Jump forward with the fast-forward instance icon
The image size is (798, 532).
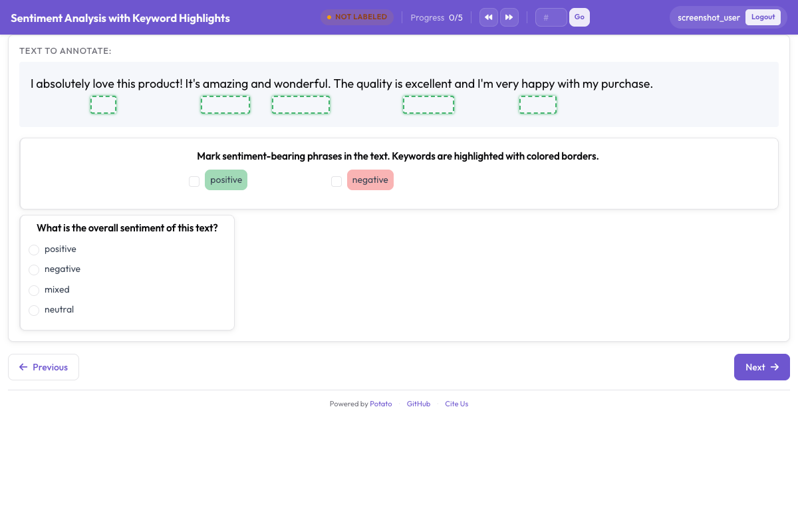pos(509,17)
